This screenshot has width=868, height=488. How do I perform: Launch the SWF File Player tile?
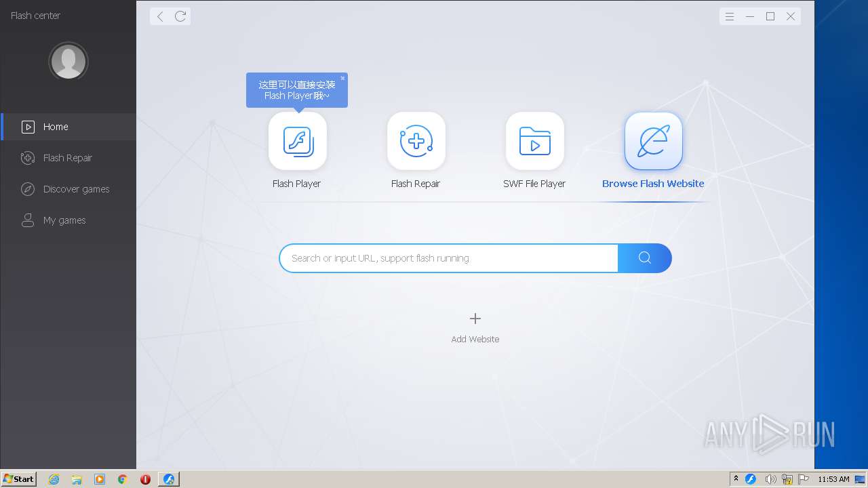click(x=535, y=141)
